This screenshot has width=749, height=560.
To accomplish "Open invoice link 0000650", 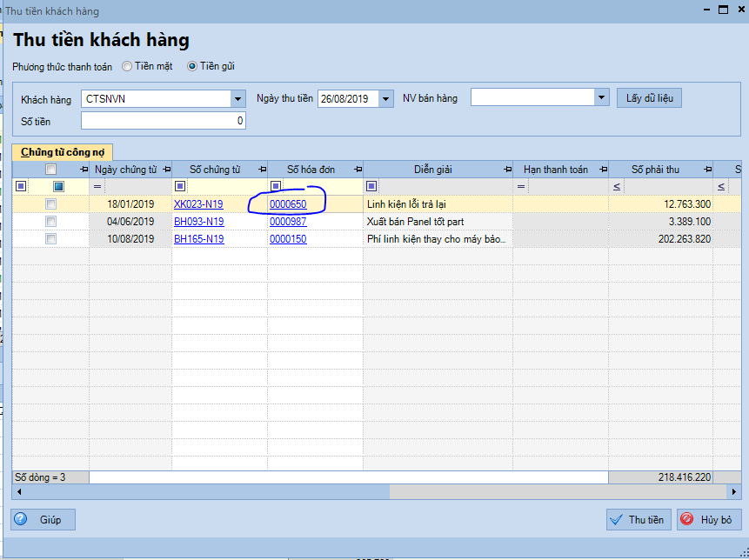I will pyautogui.click(x=288, y=204).
